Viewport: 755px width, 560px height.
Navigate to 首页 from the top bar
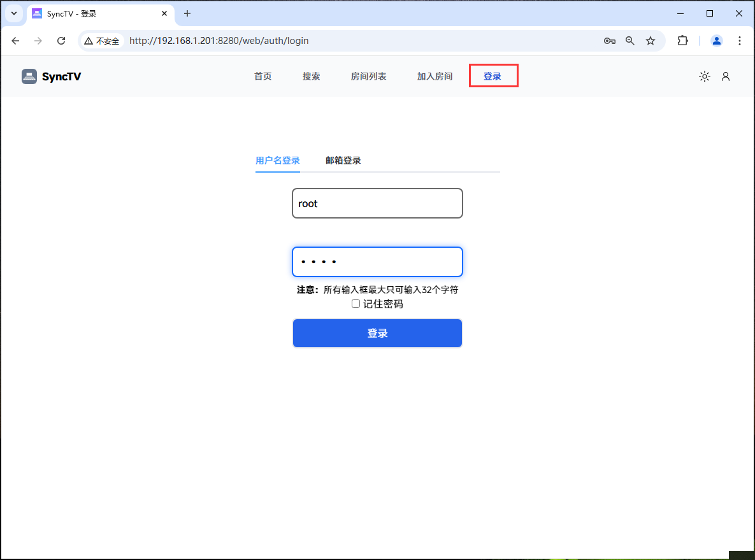tap(262, 76)
